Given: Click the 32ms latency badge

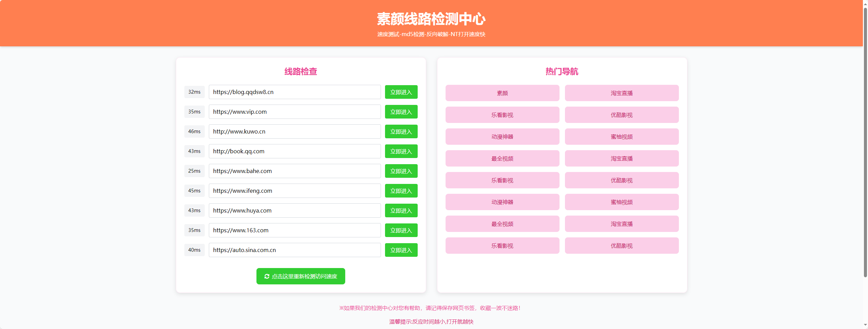Looking at the screenshot, I should coord(194,92).
